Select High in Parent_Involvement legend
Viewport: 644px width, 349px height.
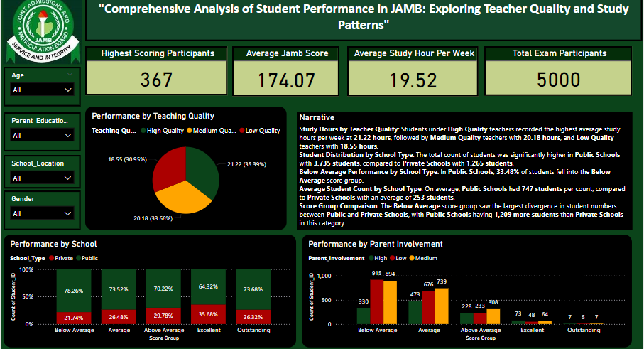click(x=378, y=258)
